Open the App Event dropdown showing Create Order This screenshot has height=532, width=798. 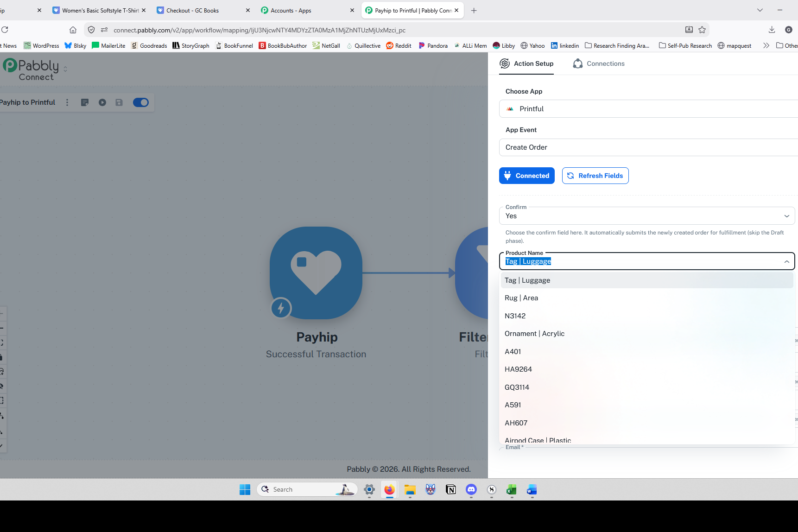[x=648, y=147]
